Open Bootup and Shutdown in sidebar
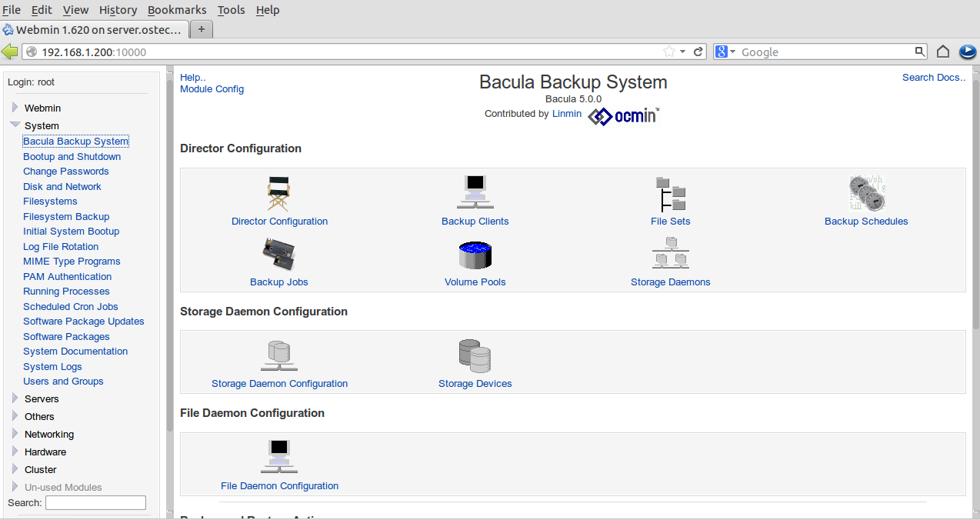This screenshot has width=980, height=520. [x=72, y=156]
